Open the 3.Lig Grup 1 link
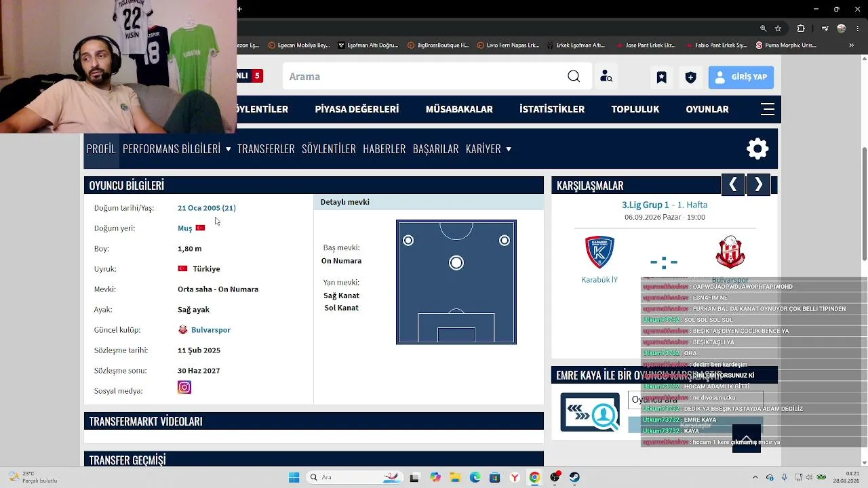The image size is (868, 488). [x=645, y=205]
